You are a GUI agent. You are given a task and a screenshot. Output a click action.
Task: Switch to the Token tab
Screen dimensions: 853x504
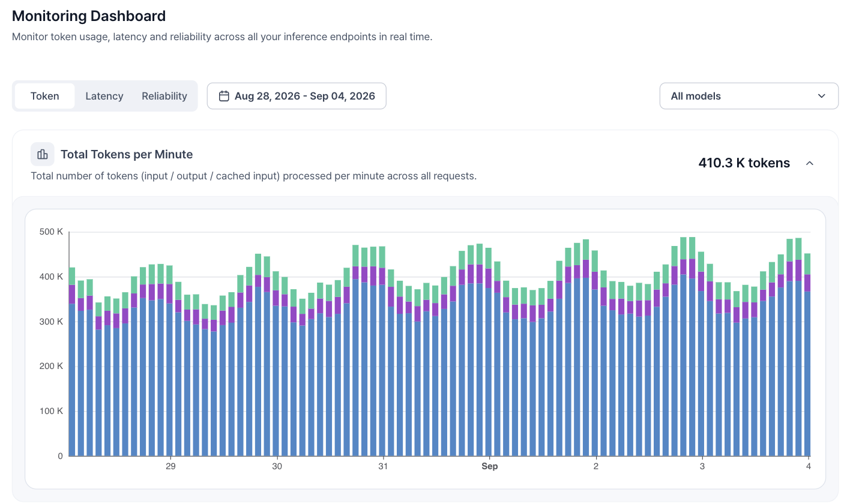45,96
